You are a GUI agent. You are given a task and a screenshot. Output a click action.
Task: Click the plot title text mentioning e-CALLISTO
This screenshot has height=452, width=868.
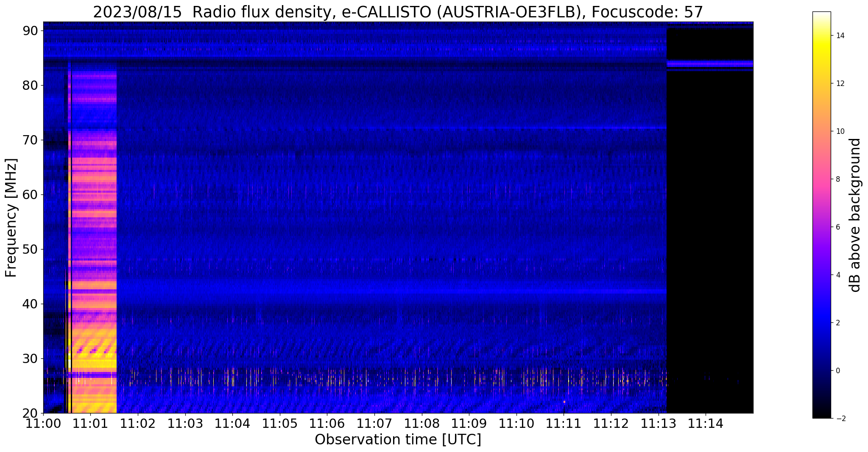coord(398,12)
